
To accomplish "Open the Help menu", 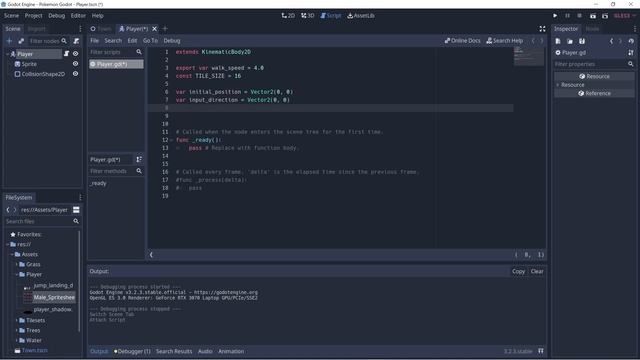I will (98, 16).
